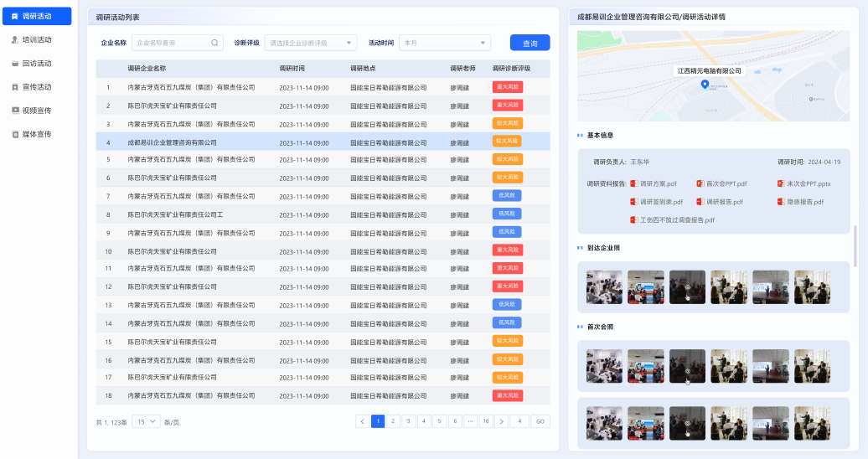This screenshot has width=868, height=459.
Task: Click the GO button in pagination
Action: click(540, 421)
